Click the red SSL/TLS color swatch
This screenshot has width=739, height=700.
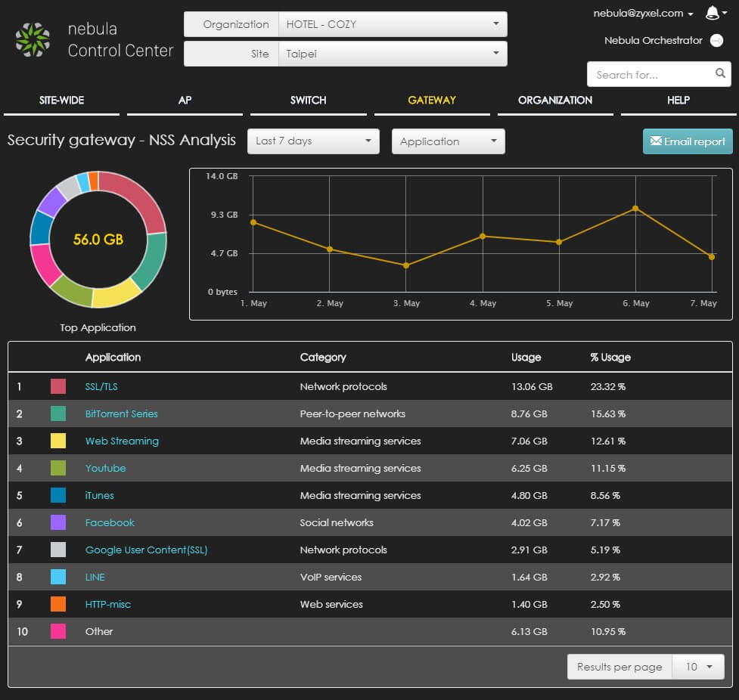pos(58,386)
